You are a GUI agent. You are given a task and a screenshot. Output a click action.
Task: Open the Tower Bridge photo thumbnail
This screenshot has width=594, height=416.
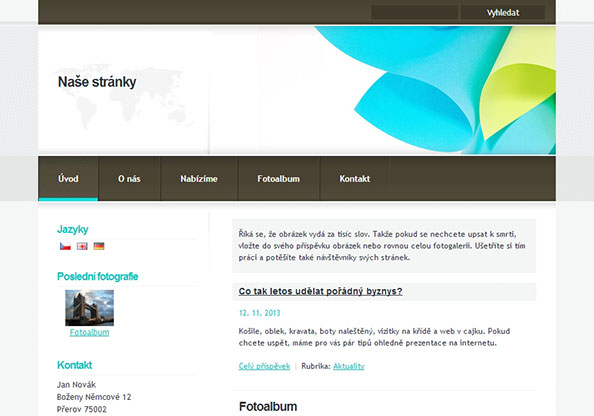(89, 308)
